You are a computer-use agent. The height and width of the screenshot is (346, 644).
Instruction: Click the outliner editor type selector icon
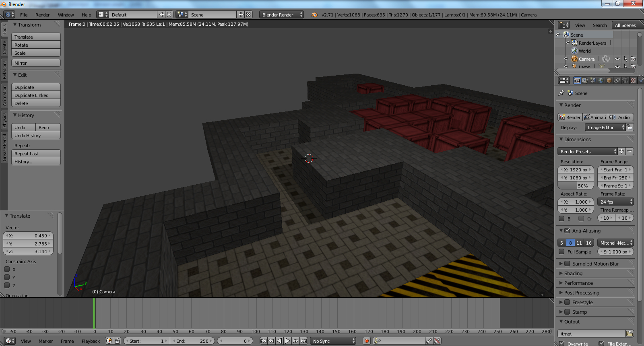[564, 25]
